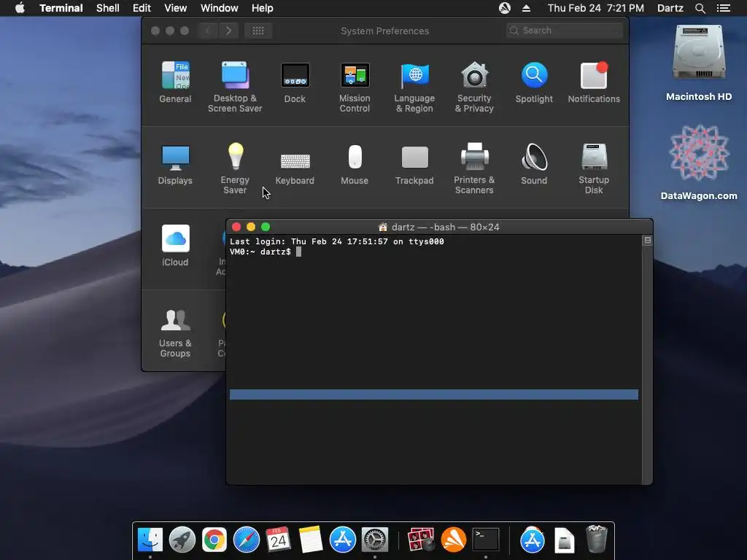Open the Dock preferences pane
747x560 pixels.
pos(295,82)
